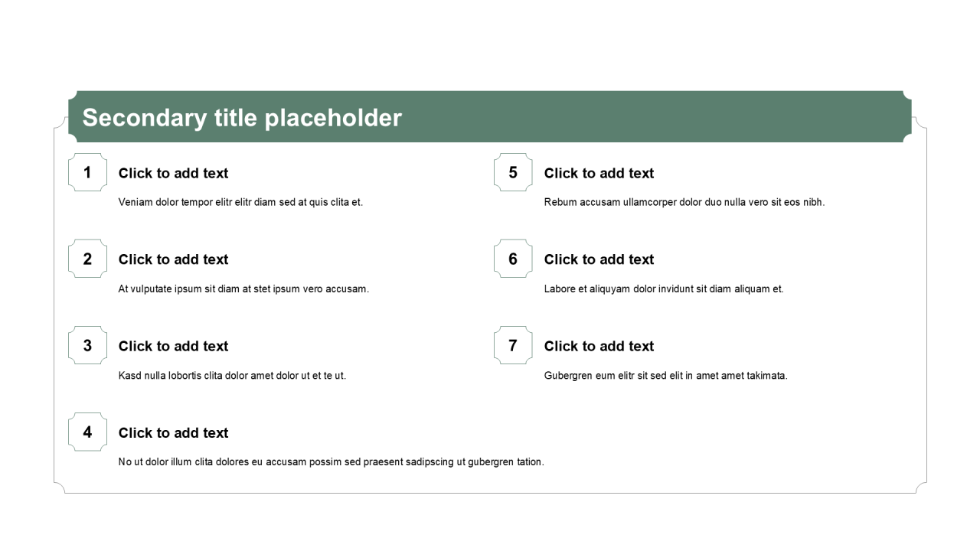Click the 'Click to add text' heading beside badge 4

[173, 433]
